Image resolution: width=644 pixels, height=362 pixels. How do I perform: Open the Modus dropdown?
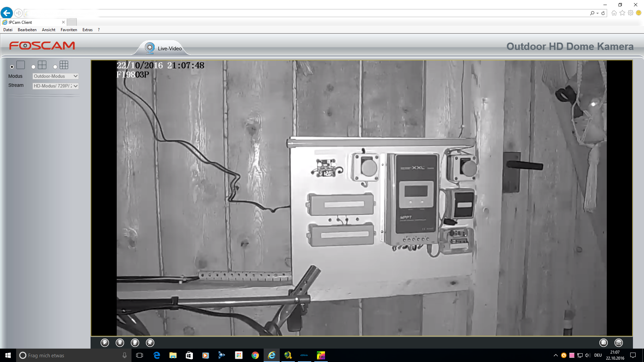coord(55,76)
